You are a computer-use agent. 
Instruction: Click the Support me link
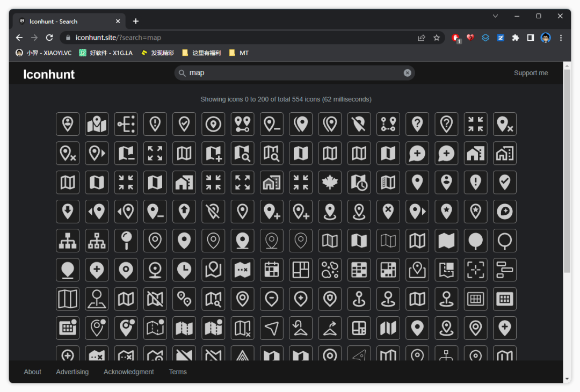point(531,73)
